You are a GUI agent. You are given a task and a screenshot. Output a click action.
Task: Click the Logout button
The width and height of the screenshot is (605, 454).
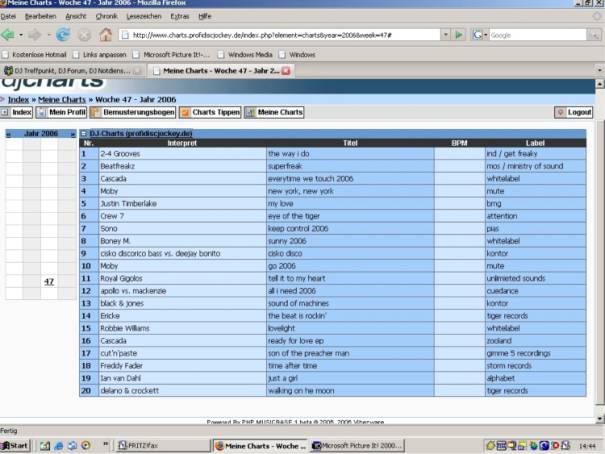click(x=573, y=112)
